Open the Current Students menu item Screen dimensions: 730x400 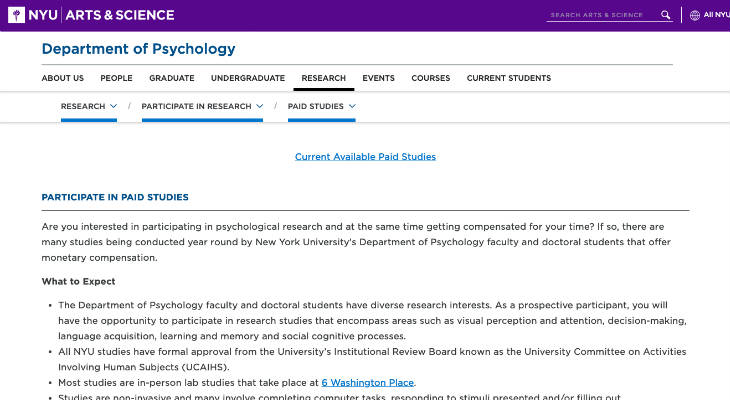point(509,78)
